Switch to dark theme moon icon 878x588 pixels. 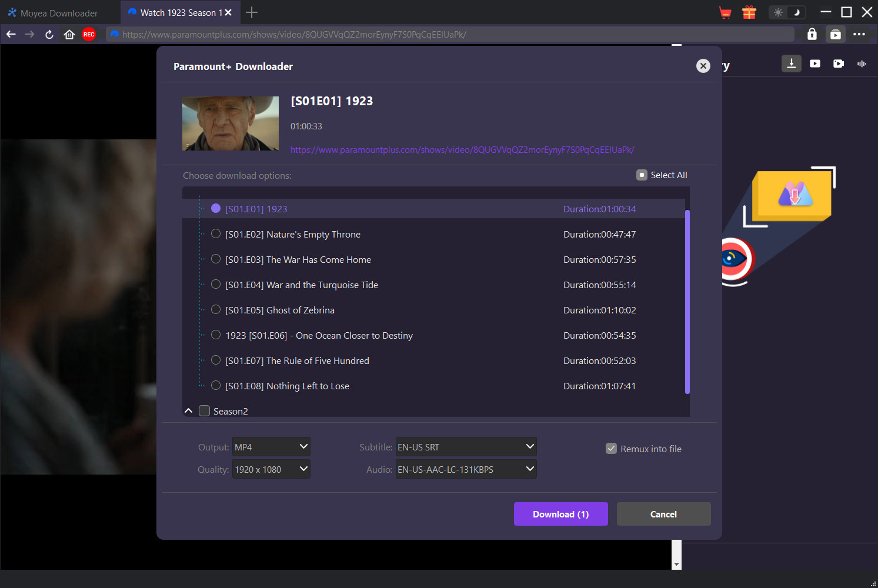[x=796, y=12]
